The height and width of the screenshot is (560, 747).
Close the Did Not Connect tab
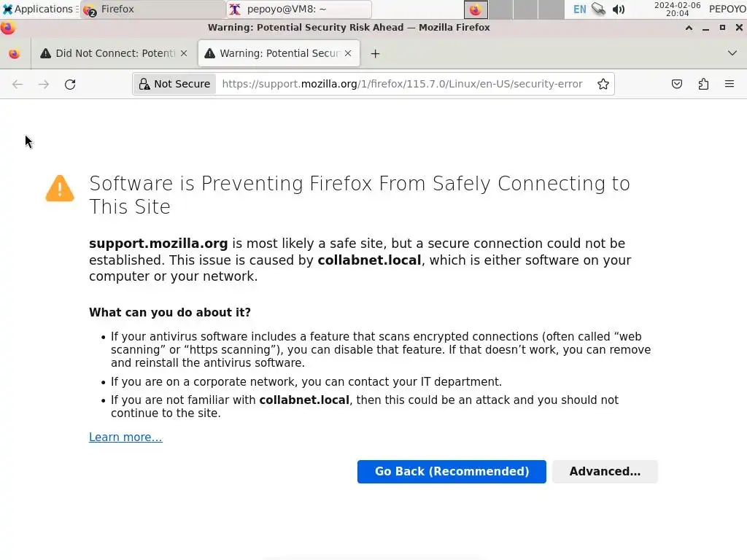point(184,53)
